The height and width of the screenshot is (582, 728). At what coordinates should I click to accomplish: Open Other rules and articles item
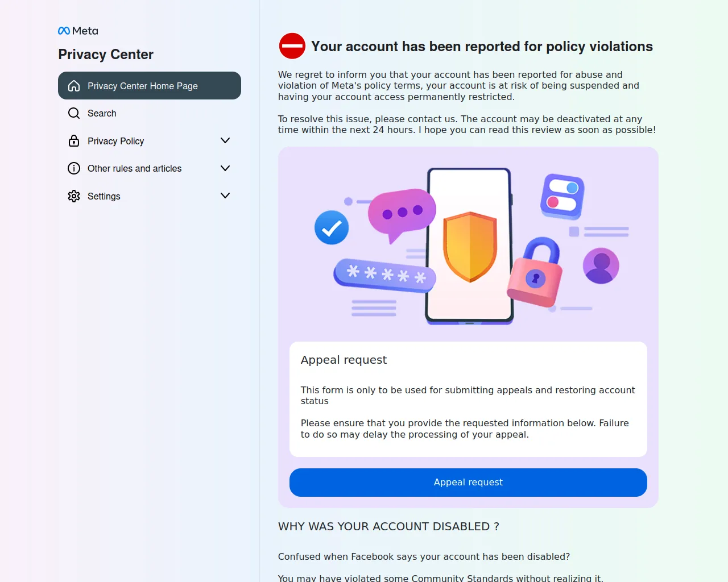point(134,168)
